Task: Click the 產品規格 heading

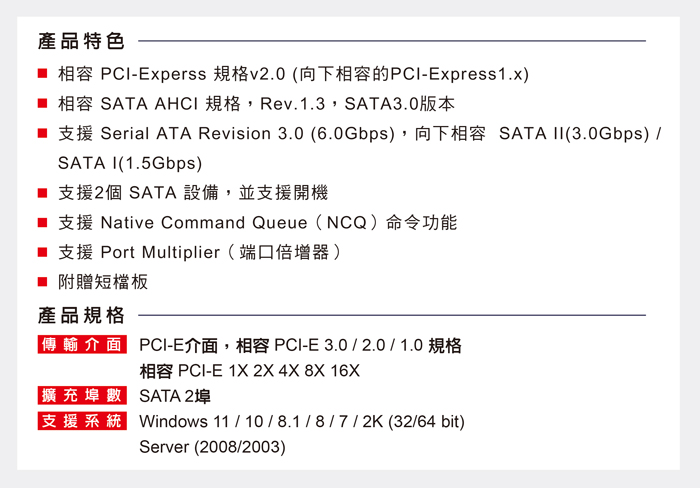Action: click(x=81, y=316)
